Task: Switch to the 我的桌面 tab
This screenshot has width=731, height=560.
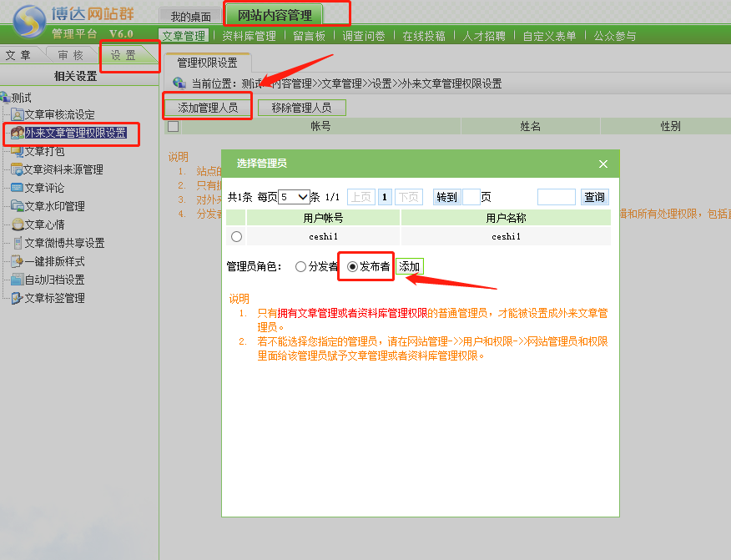Action: pos(190,17)
